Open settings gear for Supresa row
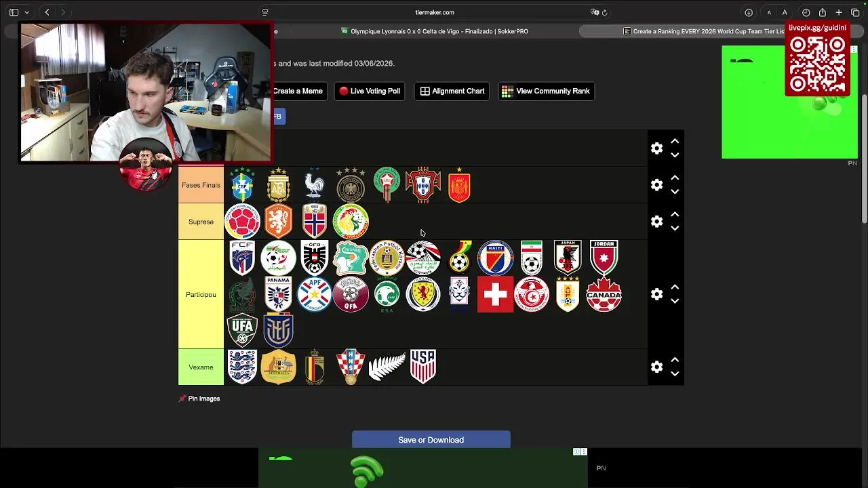The height and width of the screenshot is (488, 868). pyautogui.click(x=656, y=222)
